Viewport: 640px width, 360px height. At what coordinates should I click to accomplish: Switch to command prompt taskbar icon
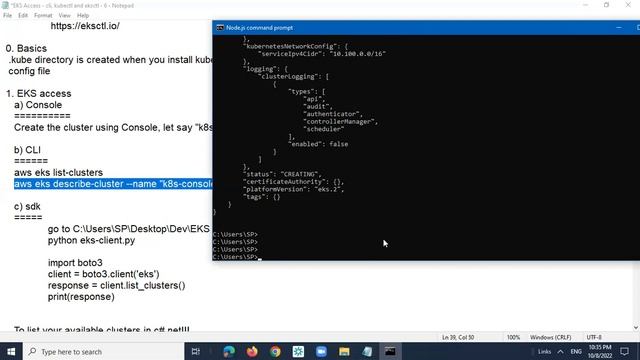[390, 351]
